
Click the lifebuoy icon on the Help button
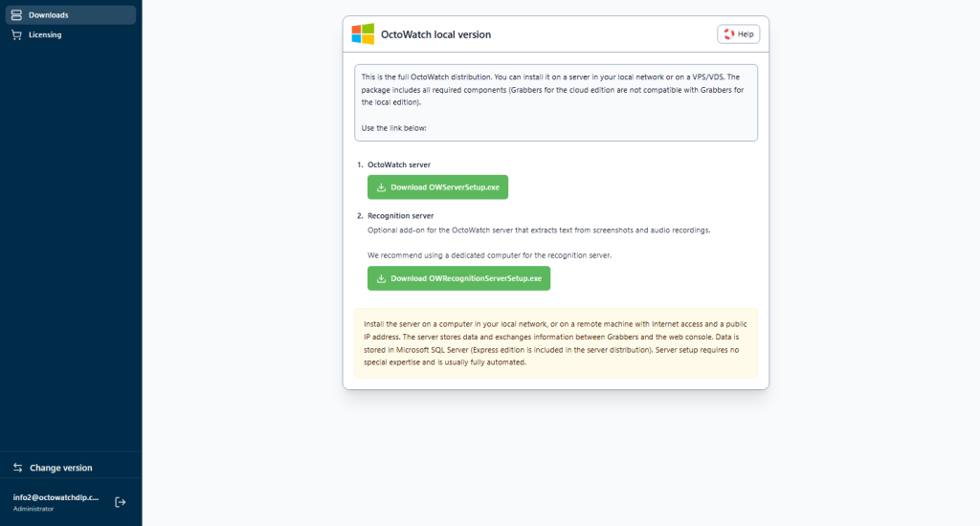(728, 34)
